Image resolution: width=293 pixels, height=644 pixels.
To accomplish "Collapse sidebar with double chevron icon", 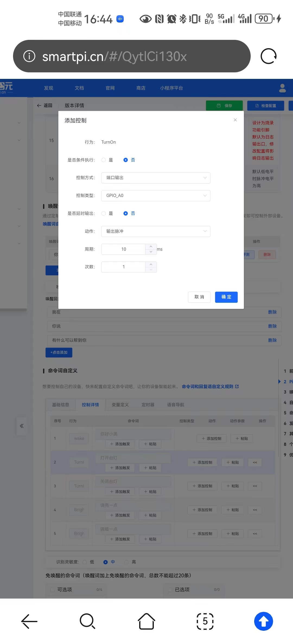I will coord(22,426).
